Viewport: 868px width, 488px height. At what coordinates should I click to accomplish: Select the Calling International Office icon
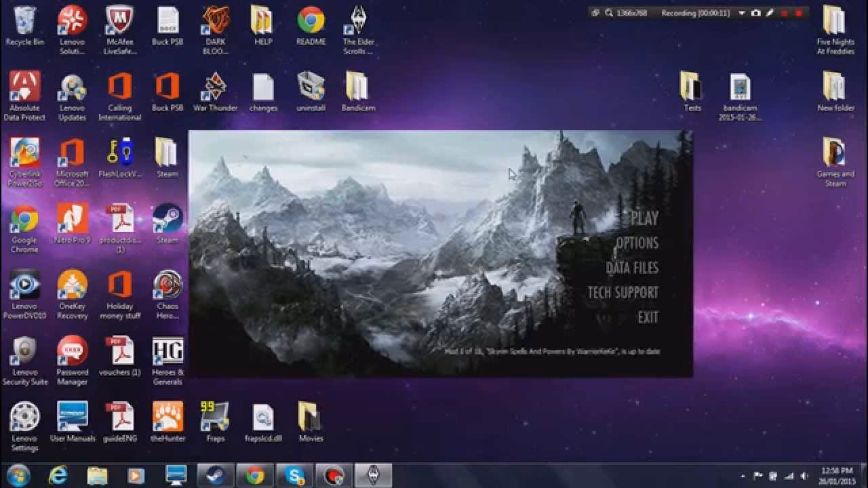[x=119, y=96]
